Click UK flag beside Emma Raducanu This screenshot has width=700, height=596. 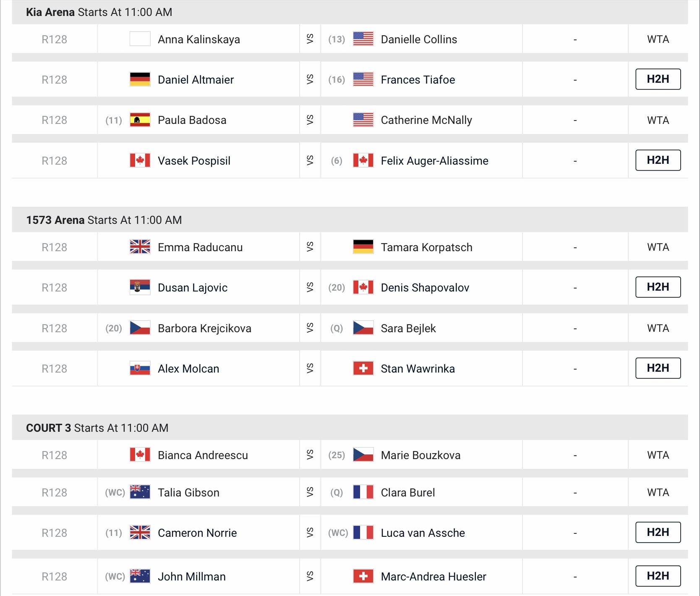[x=140, y=247]
